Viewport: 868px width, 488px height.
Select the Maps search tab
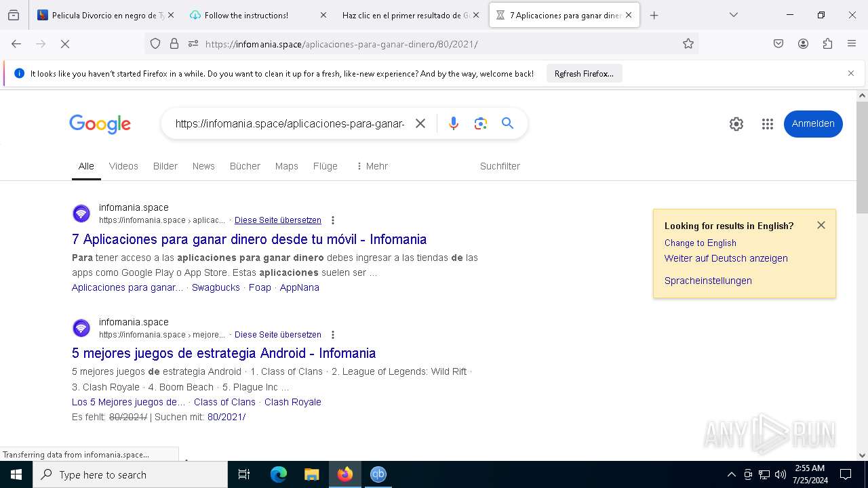[x=287, y=166]
